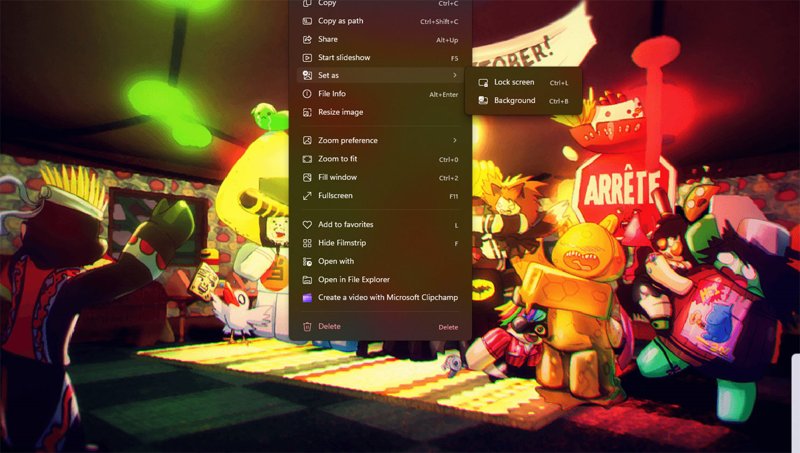Set image as Lock screen

click(523, 82)
